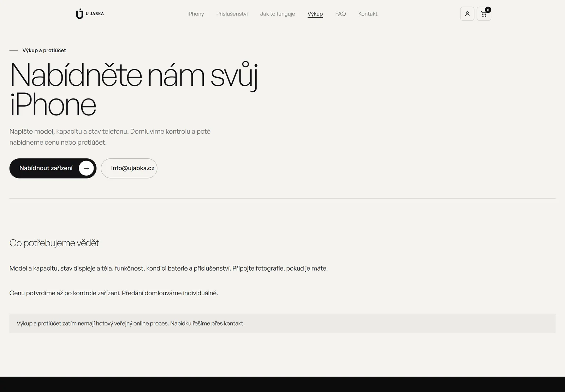Image resolution: width=565 pixels, height=392 pixels.
Task: Open the shopping cart icon
Action: click(x=484, y=14)
